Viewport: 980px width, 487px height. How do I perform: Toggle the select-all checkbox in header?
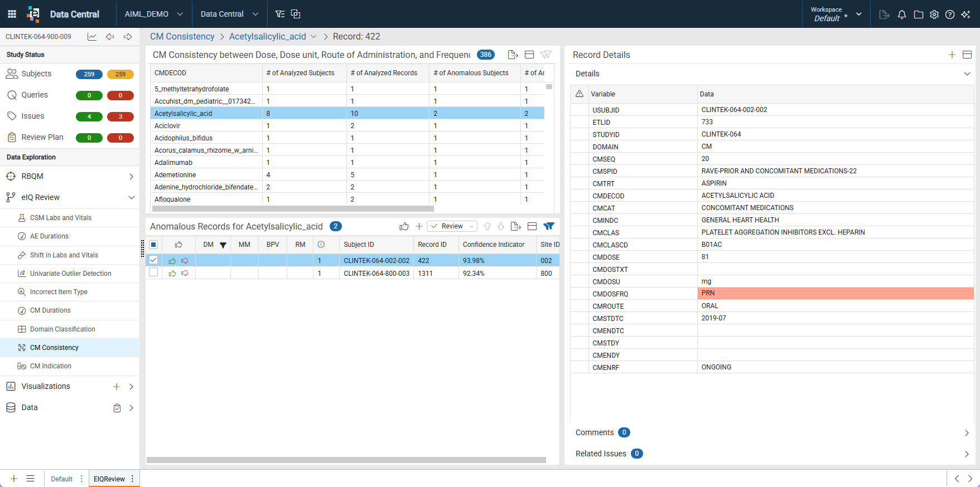[153, 245]
